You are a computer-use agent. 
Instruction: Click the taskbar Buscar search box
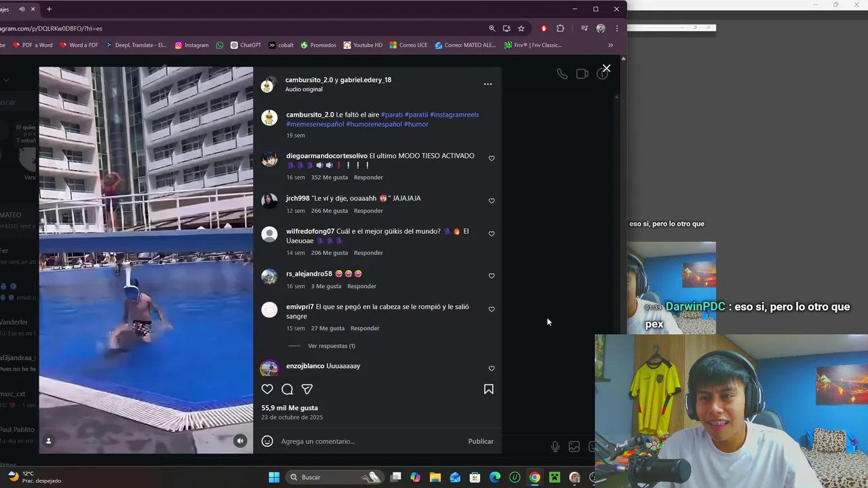334,477
